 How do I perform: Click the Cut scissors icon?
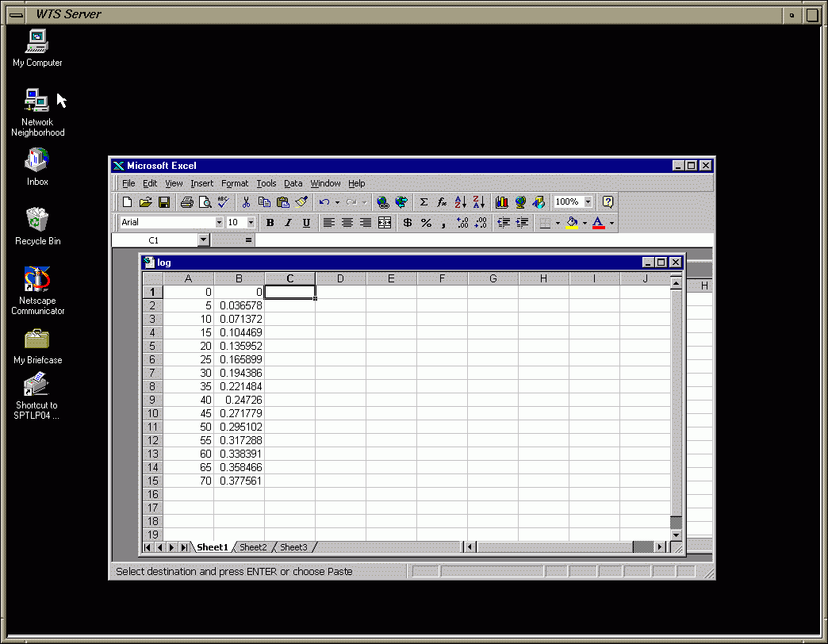(x=246, y=202)
